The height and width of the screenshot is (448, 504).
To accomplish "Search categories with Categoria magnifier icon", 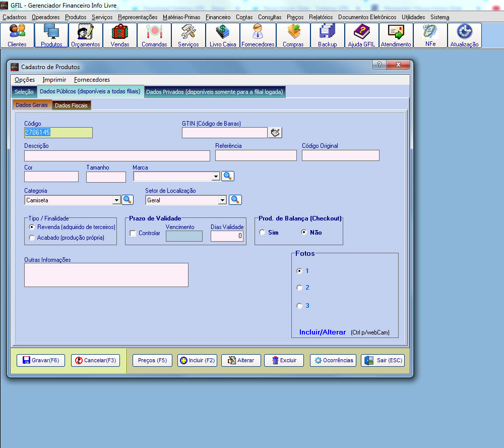I will click(128, 200).
